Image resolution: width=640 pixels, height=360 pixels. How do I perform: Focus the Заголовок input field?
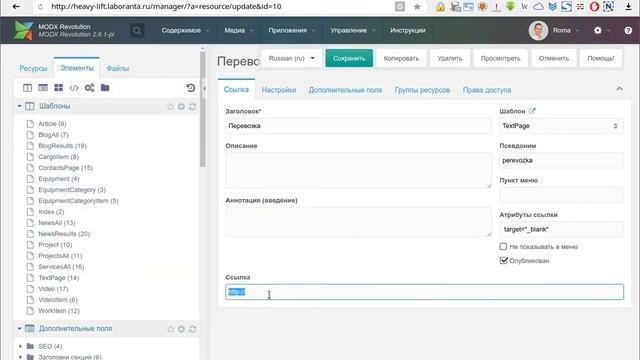pos(358,126)
